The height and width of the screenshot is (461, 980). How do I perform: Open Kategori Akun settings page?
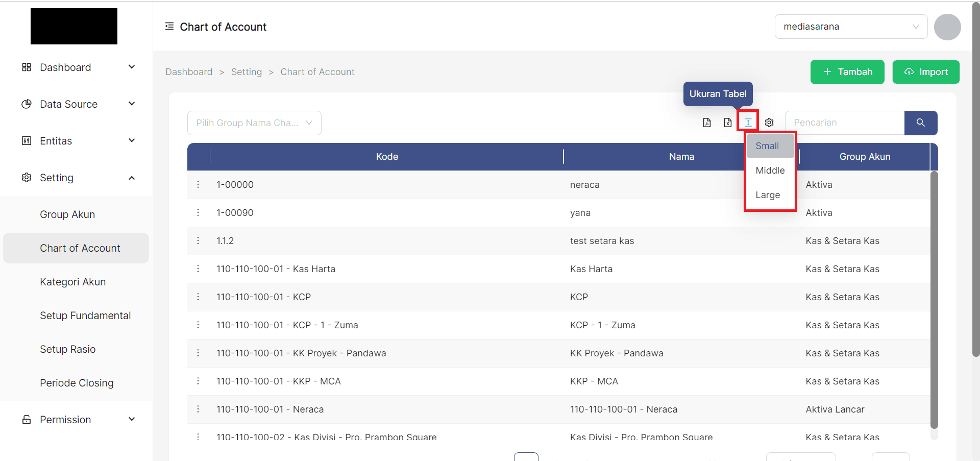click(72, 281)
